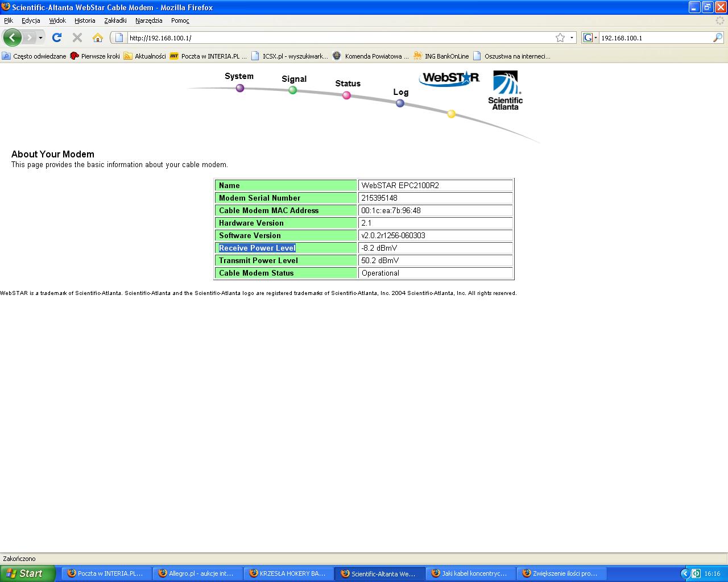Click software version v2.0.2r1256-060303

click(x=393, y=235)
